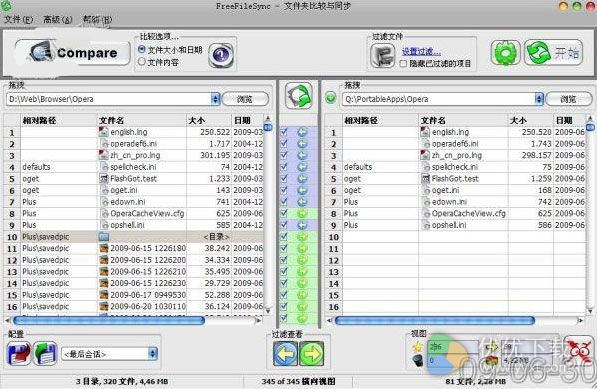Click the left folder path field D:\Web\Browser\Opera
Viewport: 597px width, 389px height.
[x=109, y=99]
